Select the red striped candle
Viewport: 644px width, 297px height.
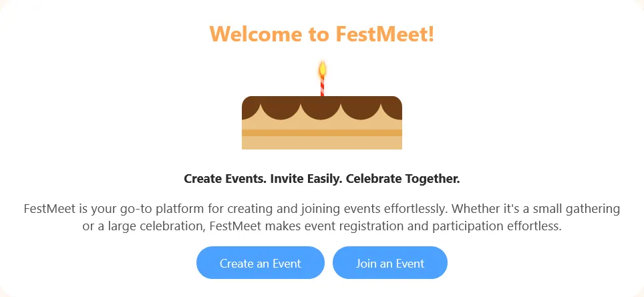[x=322, y=87]
